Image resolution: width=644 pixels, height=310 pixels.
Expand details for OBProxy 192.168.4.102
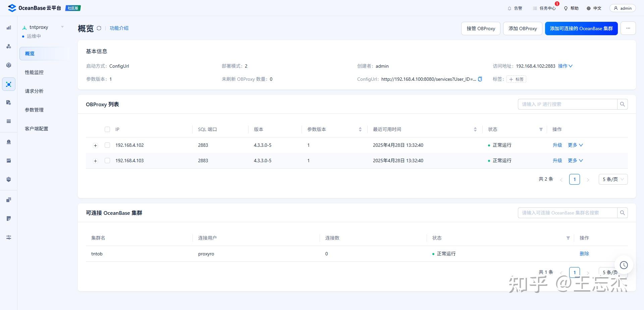[x=95, y=145]
